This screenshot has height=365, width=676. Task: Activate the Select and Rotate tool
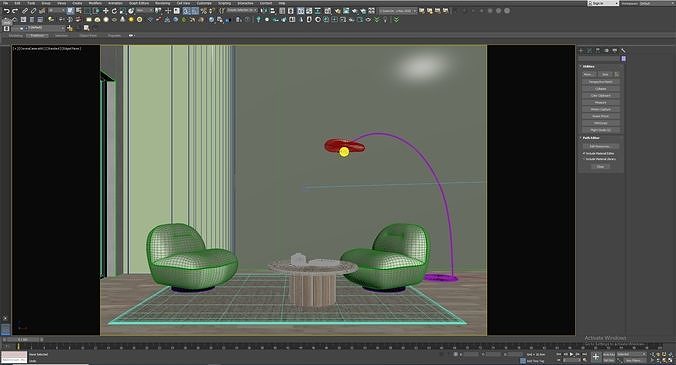(x=114, y=11)
